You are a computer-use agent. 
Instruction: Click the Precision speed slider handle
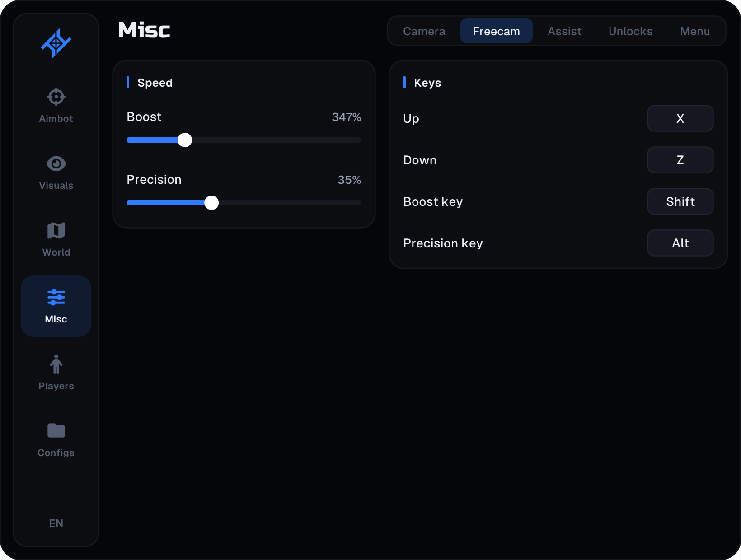coord(211,203)
